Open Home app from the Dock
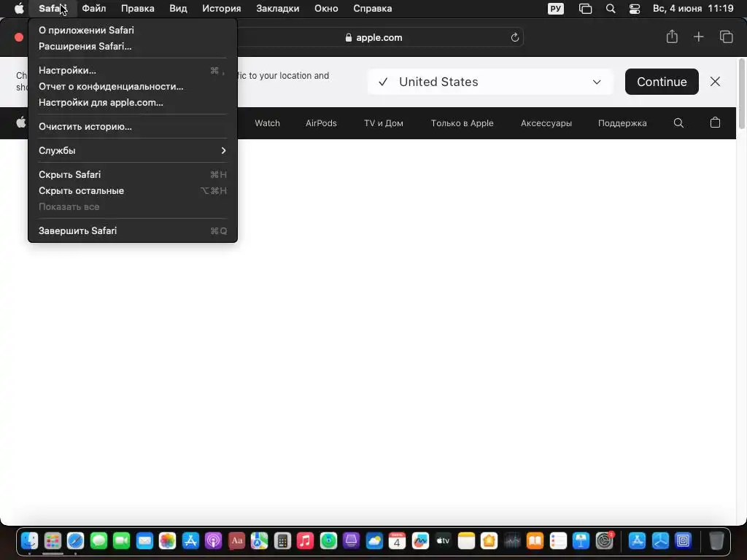Image resolution: width=747 pixels, height=560 pixels. coord(489,540)
